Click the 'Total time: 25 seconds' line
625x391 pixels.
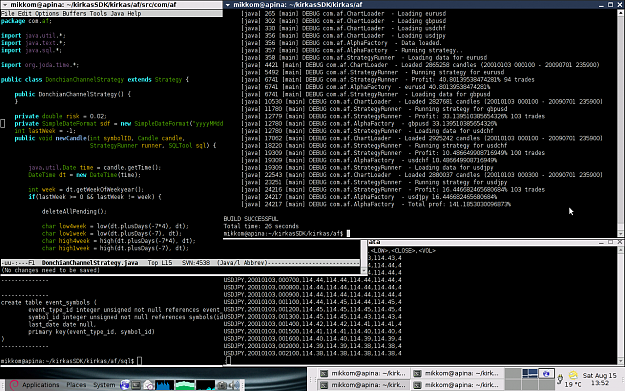(261, 226)
